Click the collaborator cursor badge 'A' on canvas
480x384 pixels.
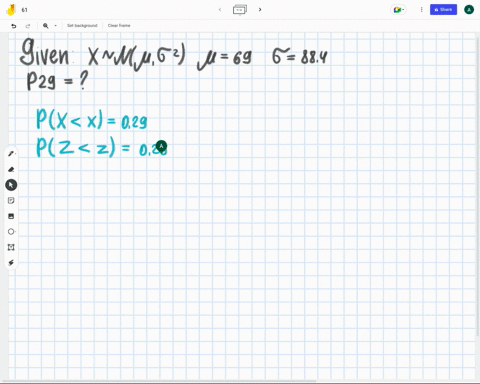161,146
